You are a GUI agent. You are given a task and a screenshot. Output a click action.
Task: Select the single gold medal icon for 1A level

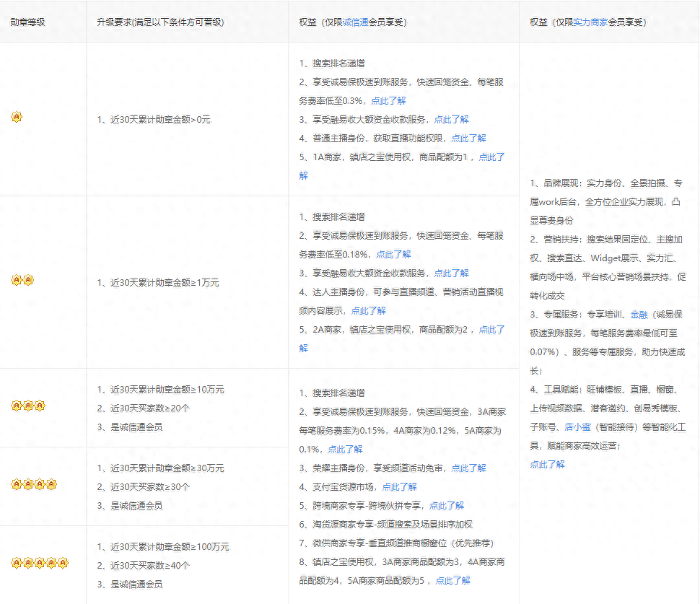(16, 118)
